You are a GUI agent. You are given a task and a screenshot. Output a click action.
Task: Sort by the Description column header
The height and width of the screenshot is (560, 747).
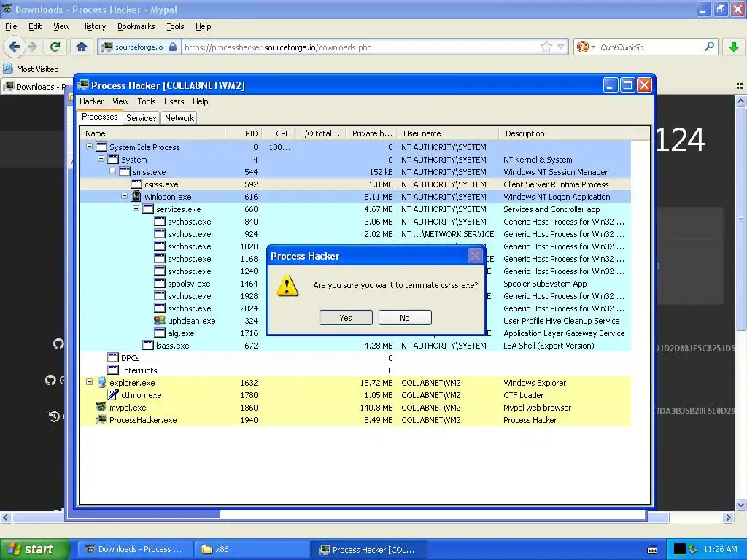pos(564,133)
